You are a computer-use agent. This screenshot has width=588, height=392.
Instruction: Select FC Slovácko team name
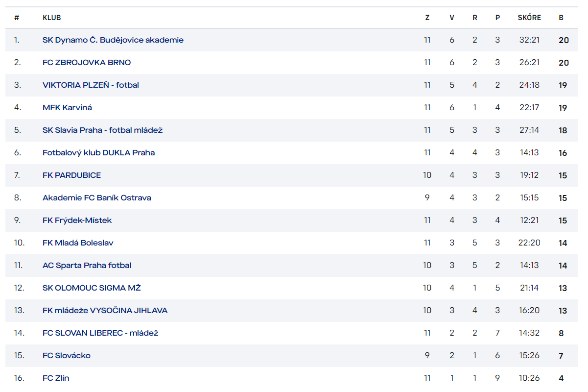(x=67, y=356)
